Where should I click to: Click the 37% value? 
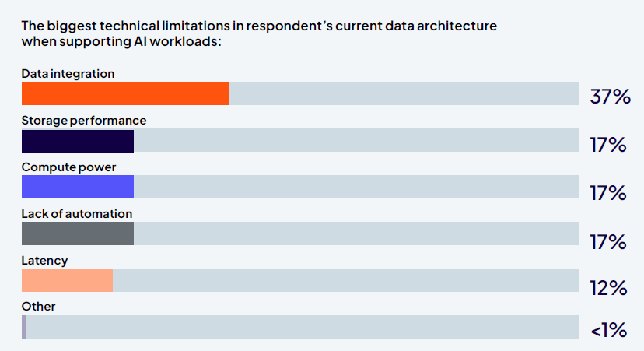(x=608, y=97)
